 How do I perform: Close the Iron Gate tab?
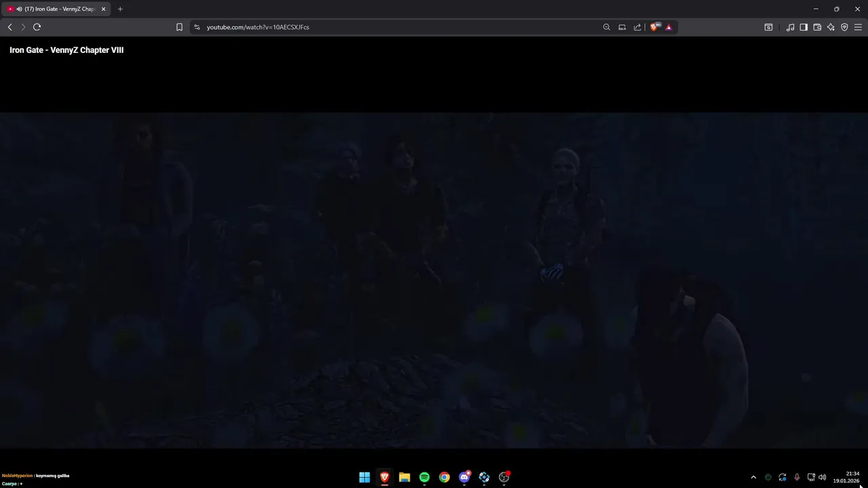[x=104, y=9]
